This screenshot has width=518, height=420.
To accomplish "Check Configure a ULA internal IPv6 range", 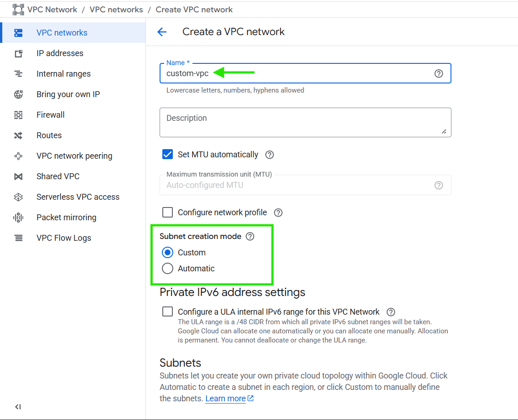I will point(168,312).
